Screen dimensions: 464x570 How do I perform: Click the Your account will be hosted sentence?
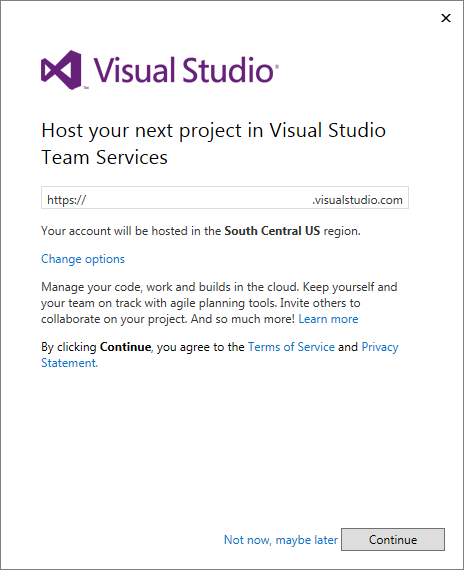click(201, 231)
